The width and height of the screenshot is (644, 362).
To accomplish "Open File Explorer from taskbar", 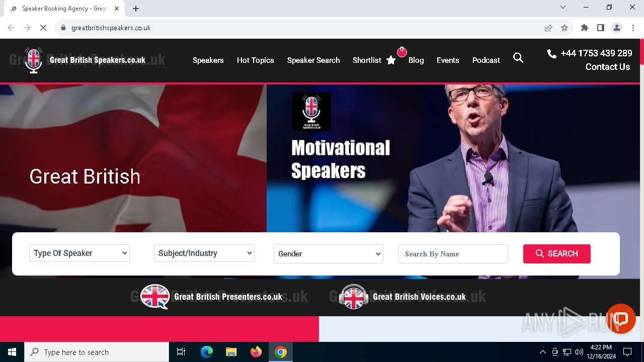I will click(231, 352).
